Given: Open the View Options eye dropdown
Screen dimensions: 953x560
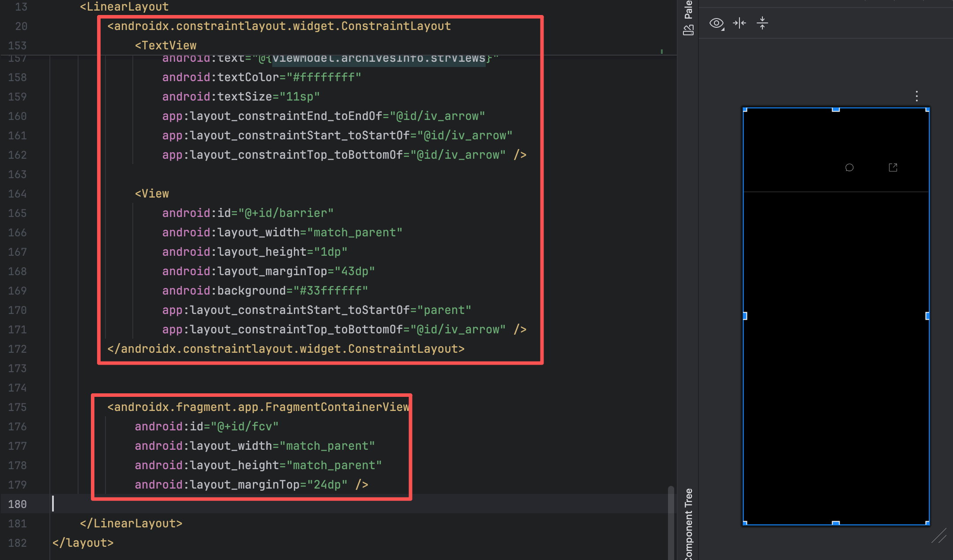Looking at the screenshot, I should pyautogui.click(x=717, y=23).
